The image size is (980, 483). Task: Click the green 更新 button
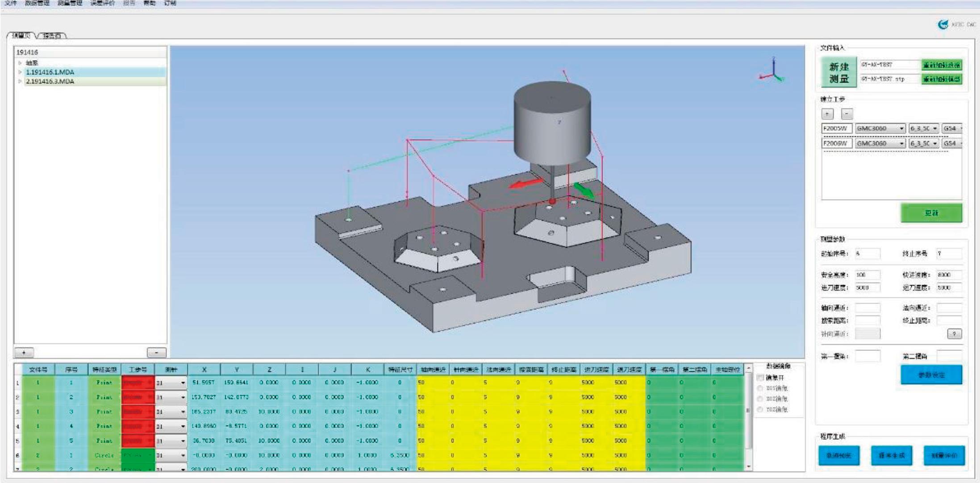coord(931,213)
